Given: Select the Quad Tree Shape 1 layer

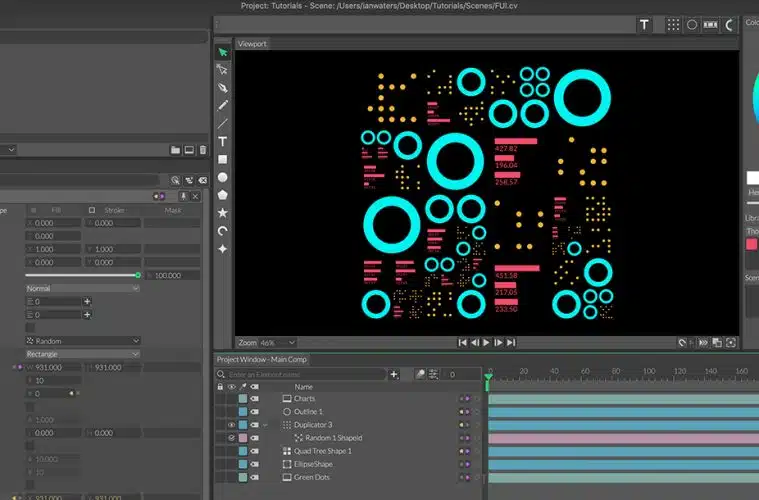Looking at the screenshot, I should click(322, 451).
